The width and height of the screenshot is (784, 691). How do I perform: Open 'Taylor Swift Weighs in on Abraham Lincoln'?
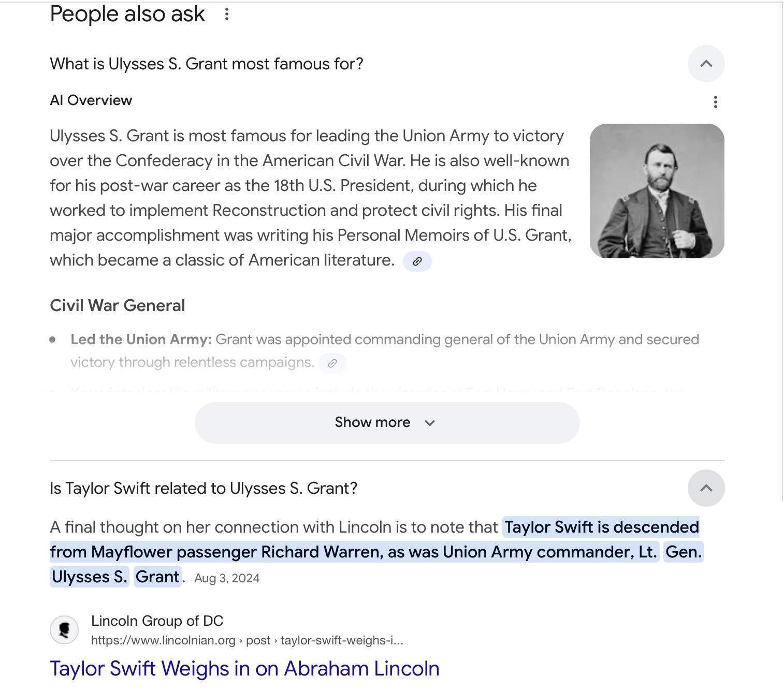pyautogui.click(x=244, y=668)
